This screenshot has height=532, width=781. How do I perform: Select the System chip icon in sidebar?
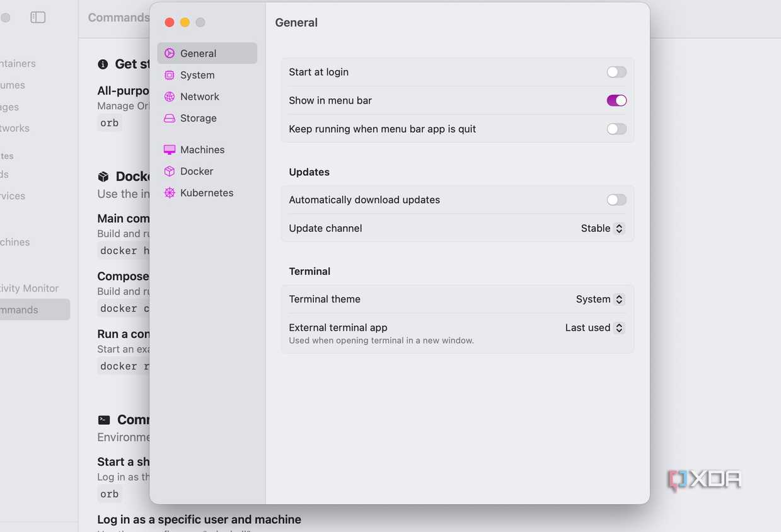point(169,75)
